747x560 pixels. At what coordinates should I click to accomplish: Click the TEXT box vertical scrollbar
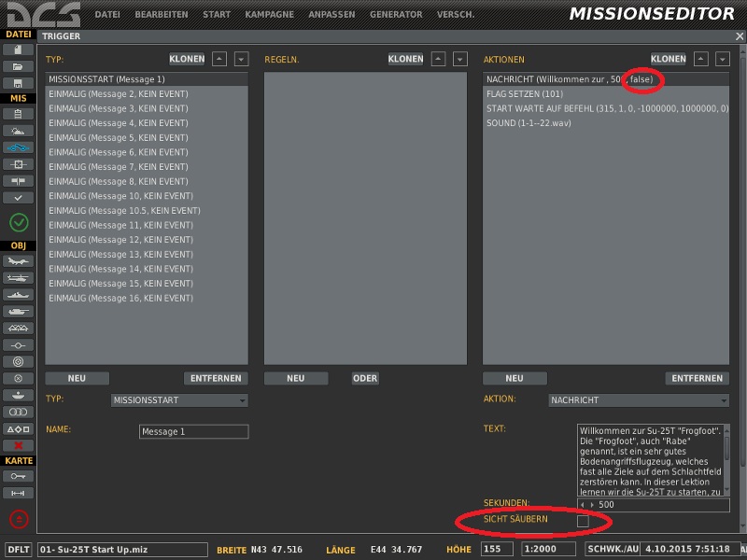726,460
